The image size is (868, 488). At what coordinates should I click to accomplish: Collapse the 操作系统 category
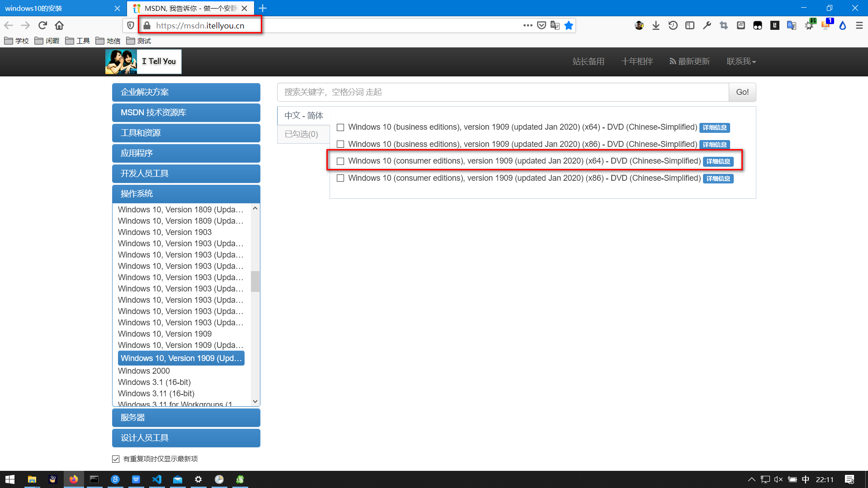coord(186,194)
